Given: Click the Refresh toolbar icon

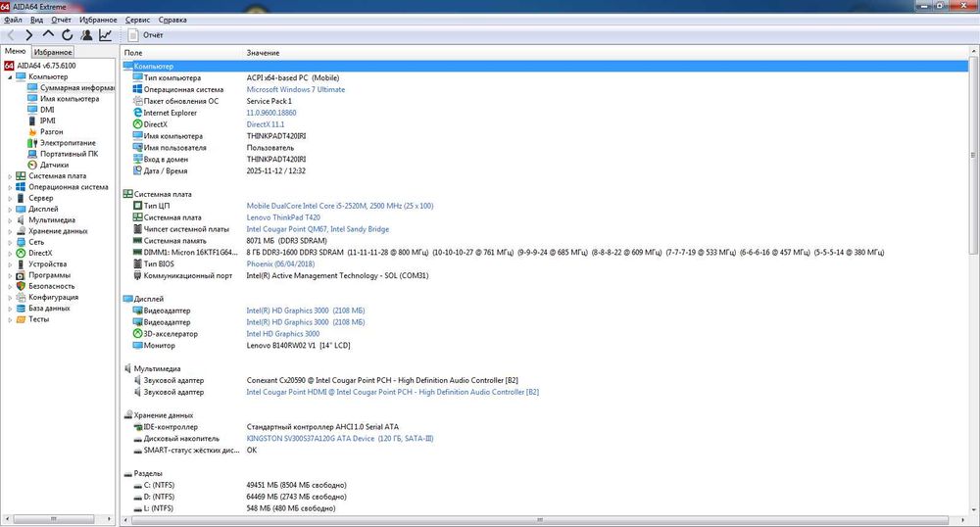Looking at the screenshot, I should point(67,35).
